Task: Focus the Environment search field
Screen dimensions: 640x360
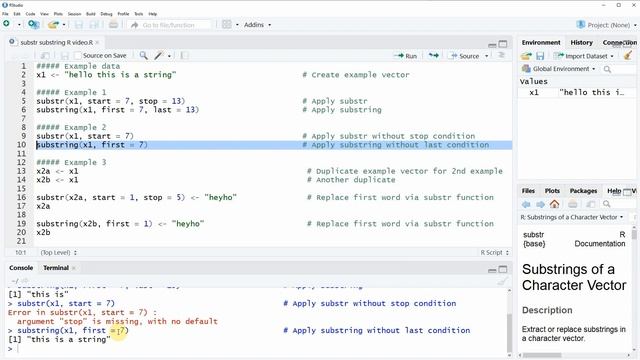Action: (x=619, y=69)
